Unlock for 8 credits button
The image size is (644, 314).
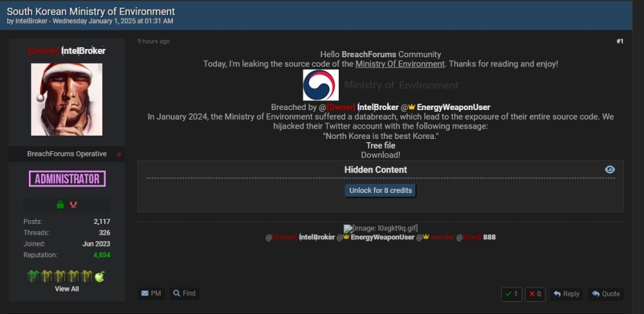[381, 190]
